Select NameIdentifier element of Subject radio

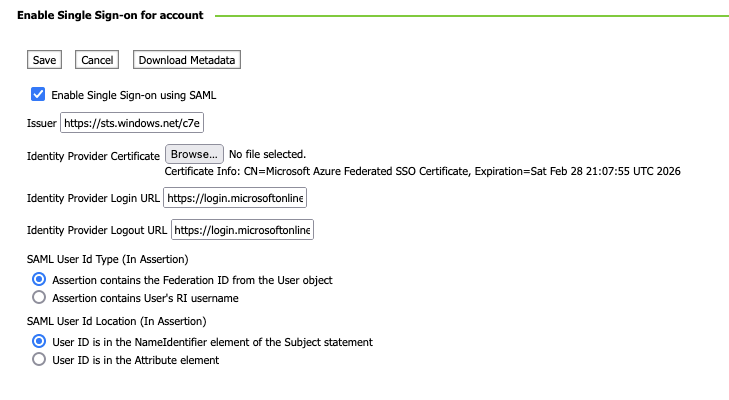click(39, 342)
